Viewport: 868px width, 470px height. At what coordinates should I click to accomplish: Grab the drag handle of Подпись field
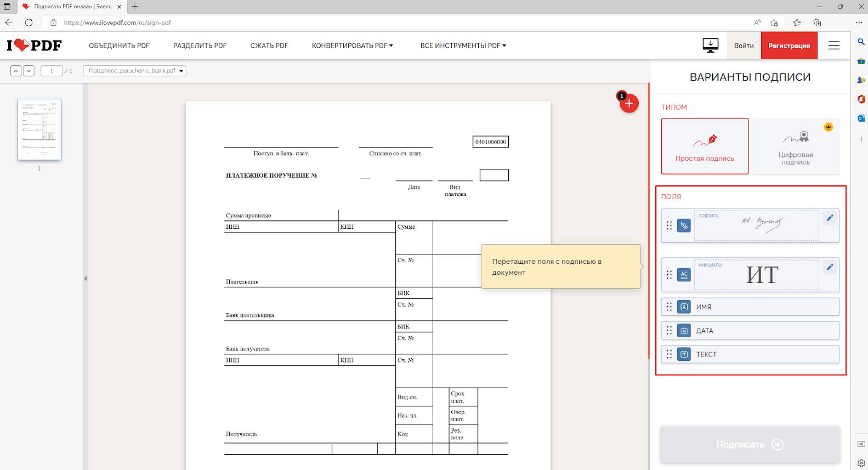point(669,225)
